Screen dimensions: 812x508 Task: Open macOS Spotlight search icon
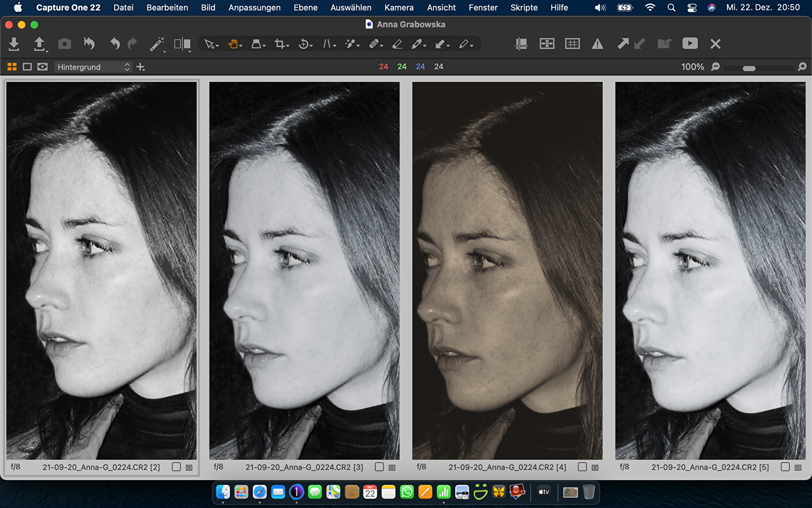point(671,8)
